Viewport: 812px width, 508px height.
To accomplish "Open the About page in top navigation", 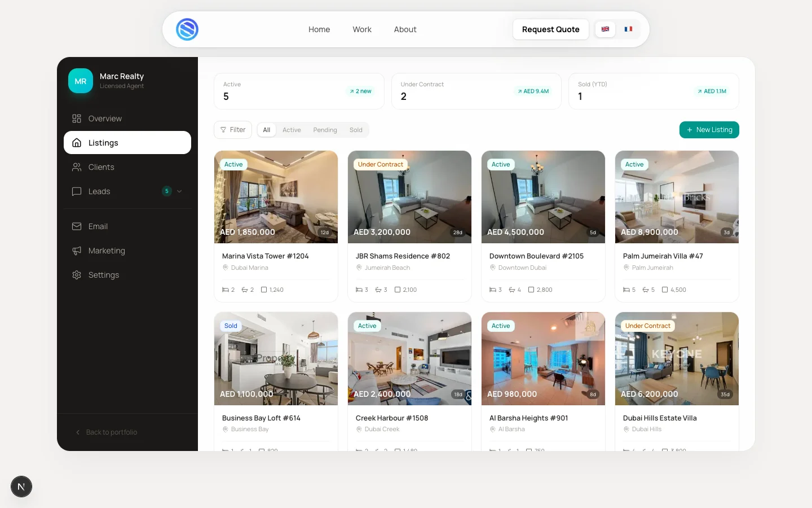I will 405,29.
